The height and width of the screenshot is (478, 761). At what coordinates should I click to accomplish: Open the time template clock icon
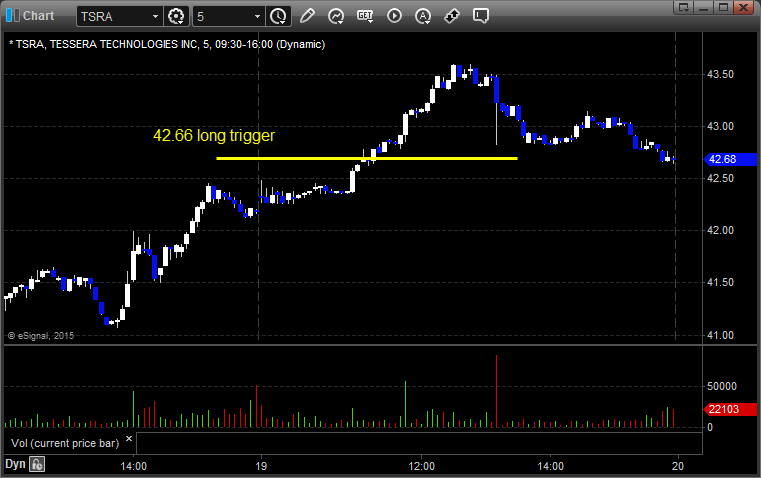pyautogui.click(x=279, y=16)
